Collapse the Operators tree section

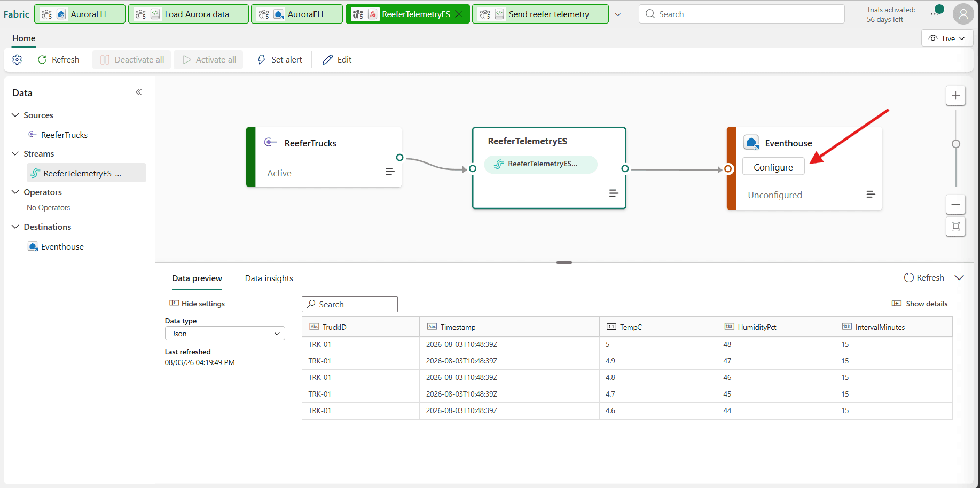pos(15,192)
